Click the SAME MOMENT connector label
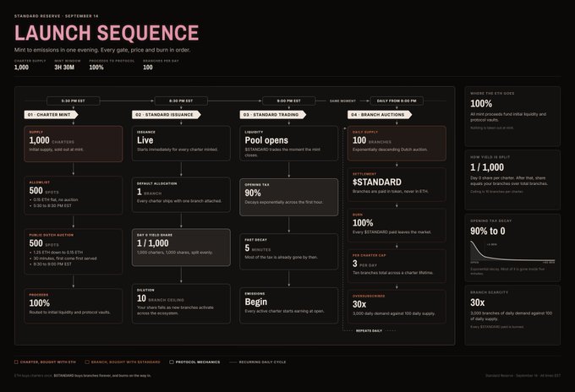The width and height of the screenshot is (575, 392). click(342, 101)
